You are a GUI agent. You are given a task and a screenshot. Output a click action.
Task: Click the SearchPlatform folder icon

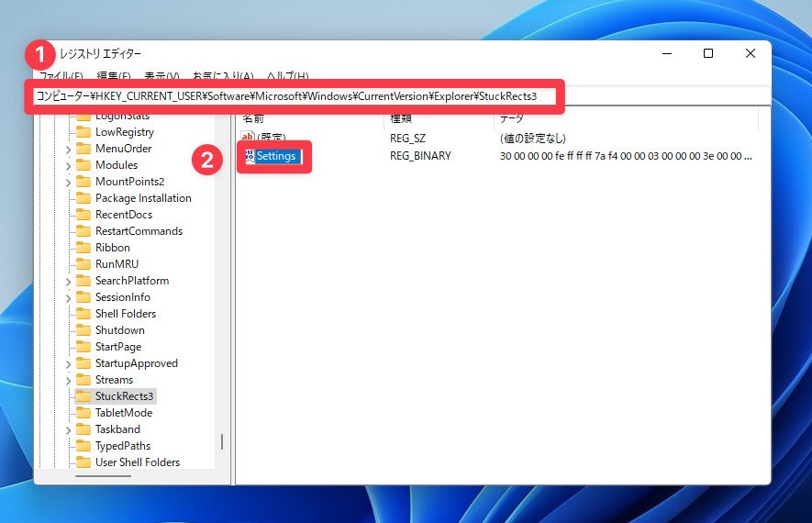(x=83, y=281)
